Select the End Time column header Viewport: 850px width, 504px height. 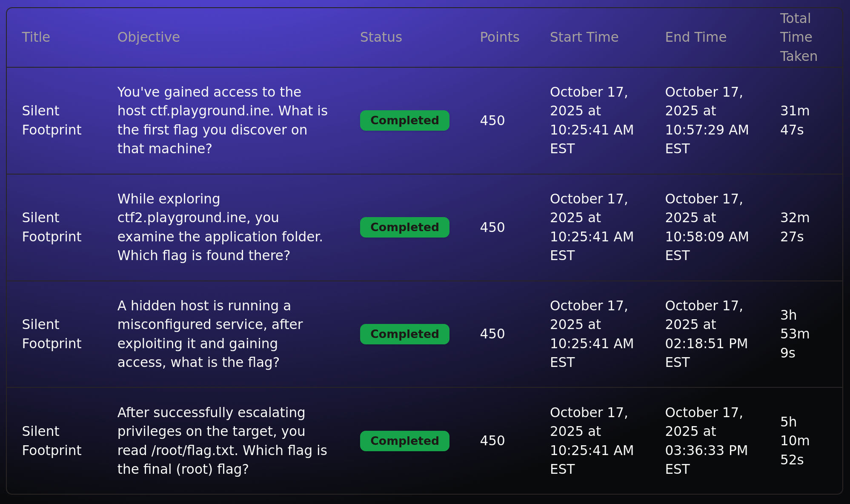coord(695,37)
